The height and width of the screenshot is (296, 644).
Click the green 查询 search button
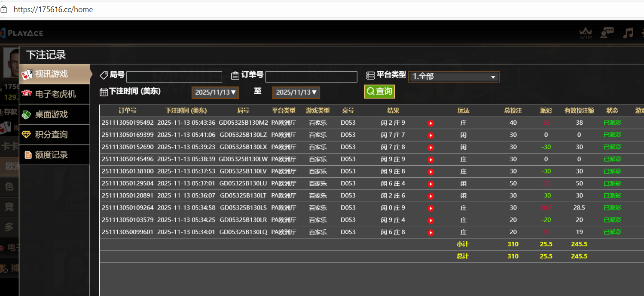click(379, 91)
